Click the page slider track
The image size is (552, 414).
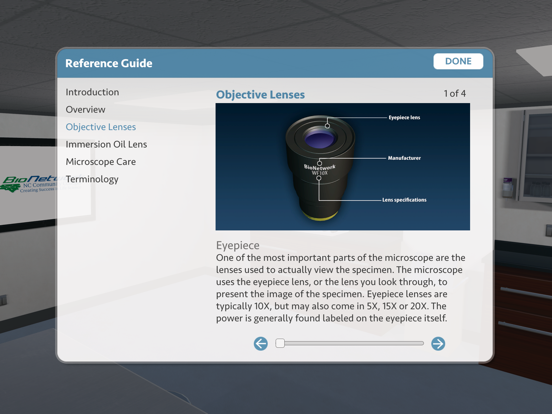pyautogui.click(x=350, y=343)
